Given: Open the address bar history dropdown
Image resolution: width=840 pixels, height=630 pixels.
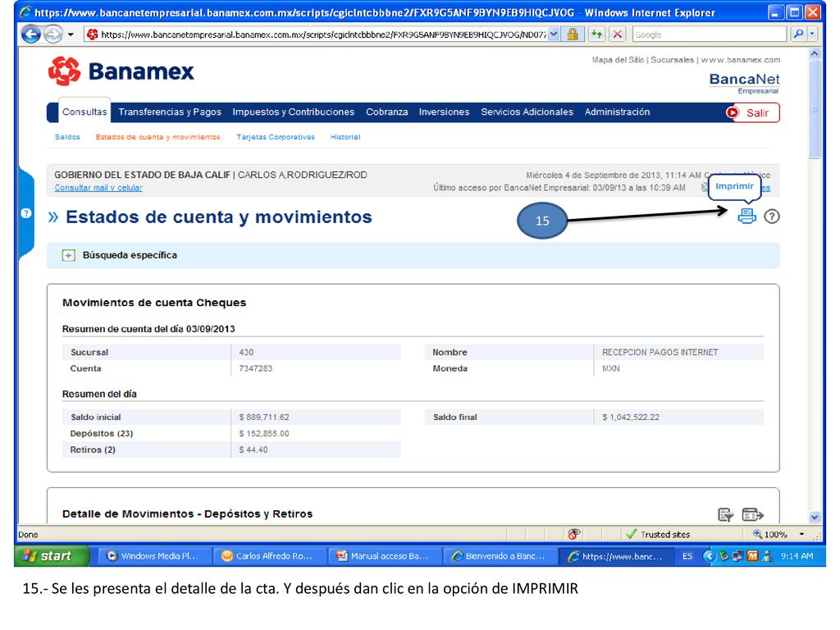Looking at the screenshot, I should pyautogui.click(x=554, y=34).
